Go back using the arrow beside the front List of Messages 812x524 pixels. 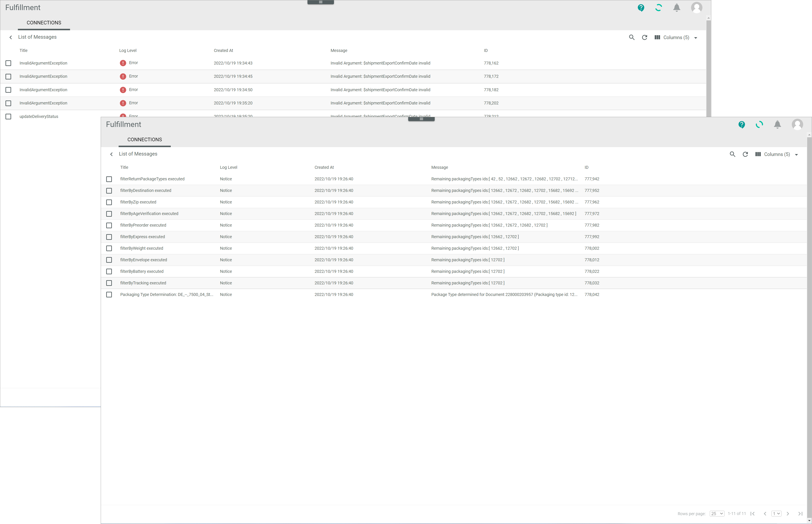[x=111, y=154]
